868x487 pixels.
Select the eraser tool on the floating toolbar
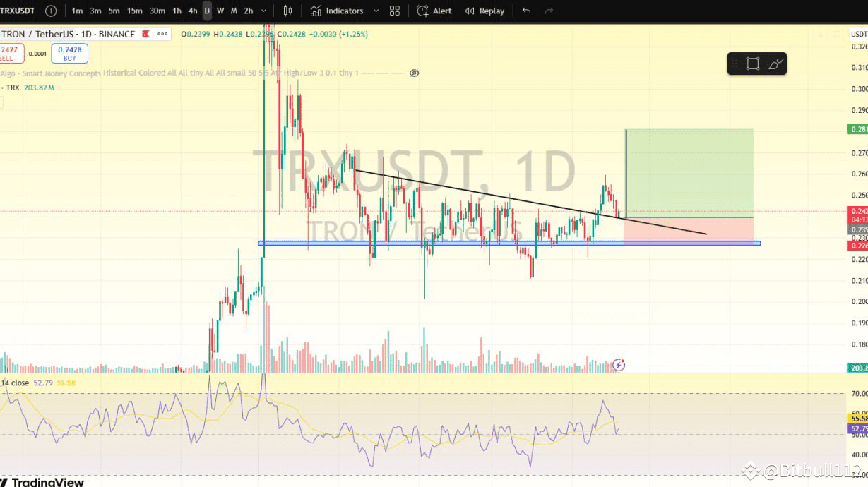click(x=775, y=63)
